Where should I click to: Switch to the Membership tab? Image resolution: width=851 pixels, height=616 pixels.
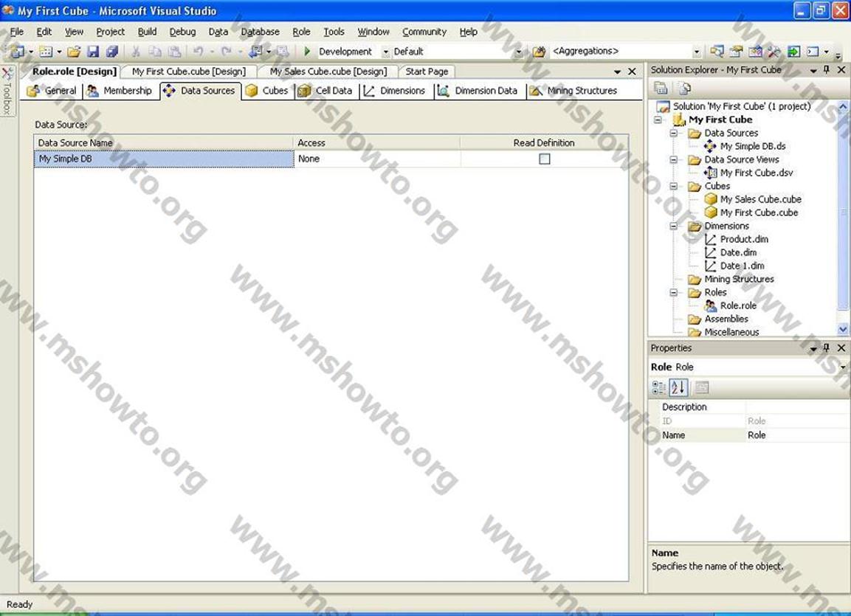tap(120, 91)
